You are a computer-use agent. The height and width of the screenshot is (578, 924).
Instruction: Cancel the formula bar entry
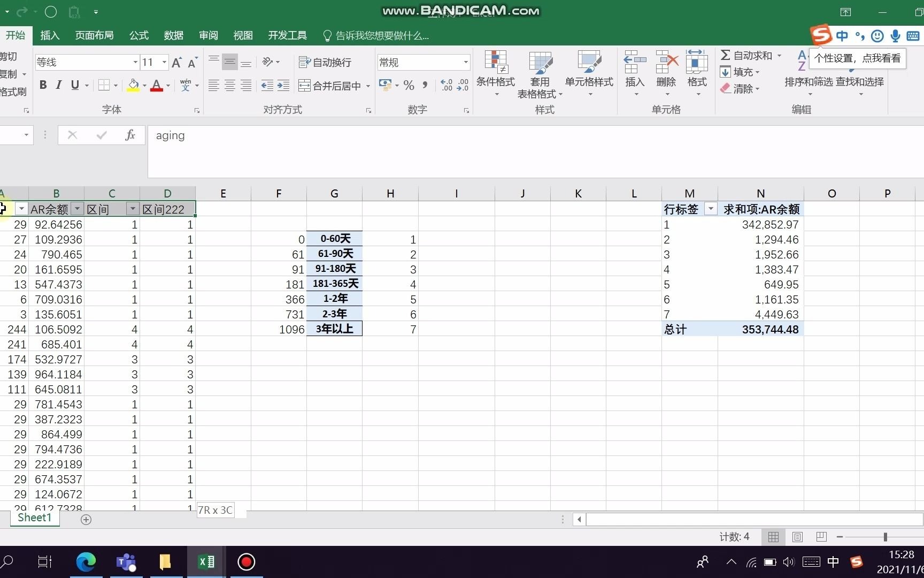[x=73, y=135]
